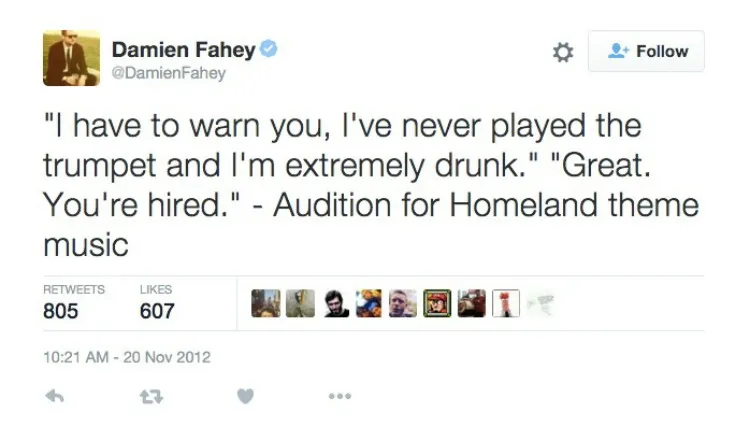
Task: Open the @DamienFahey handle link
Action: pyautogui.click(x=169, y=73)
